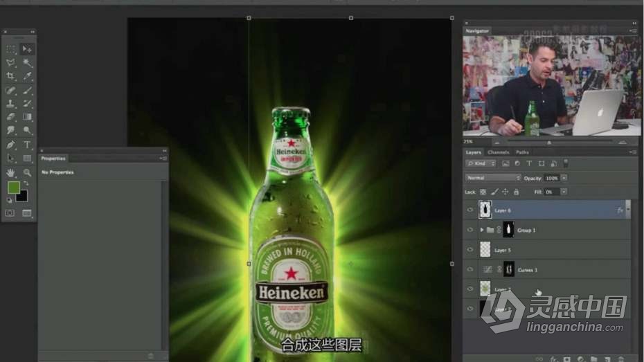Select the Pen tool

11,145
